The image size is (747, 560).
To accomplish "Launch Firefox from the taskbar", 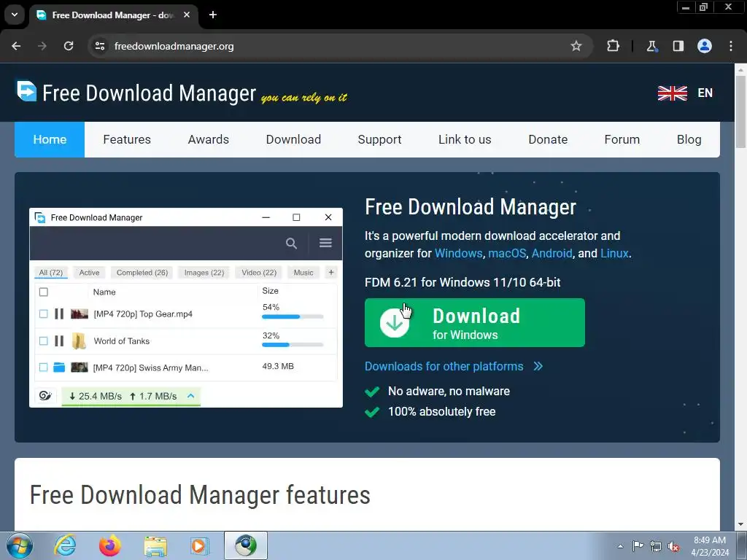I will click(x=110, y=545).
